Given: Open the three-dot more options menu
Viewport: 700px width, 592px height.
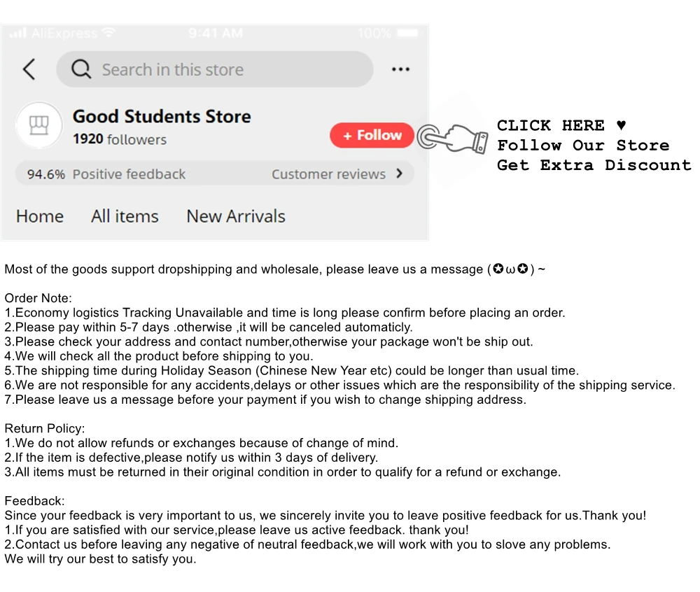Looking at the screenshot, I should [x=400, y=69].
